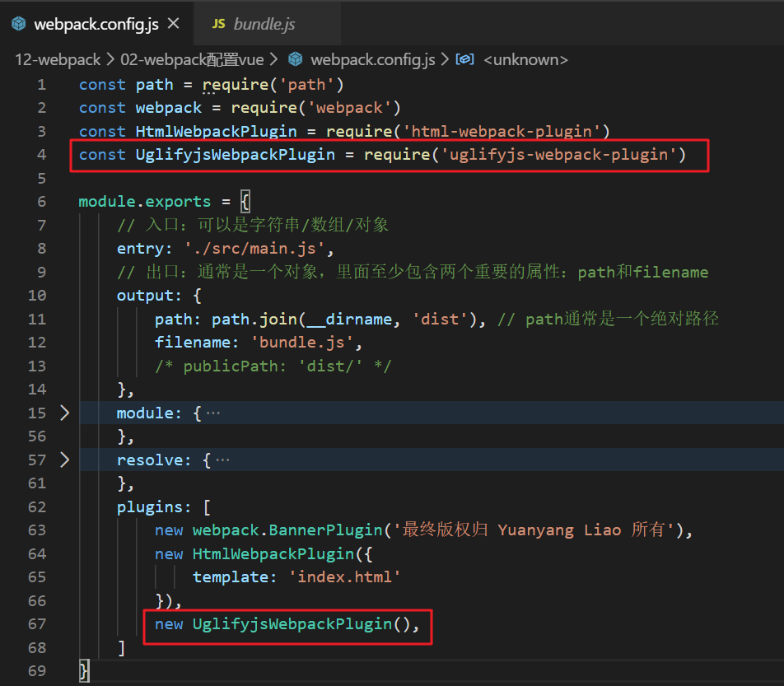This screenshot has width=784, height=686.
Task: Expand the collapsed module object on line 15
Action: point(64,413)
